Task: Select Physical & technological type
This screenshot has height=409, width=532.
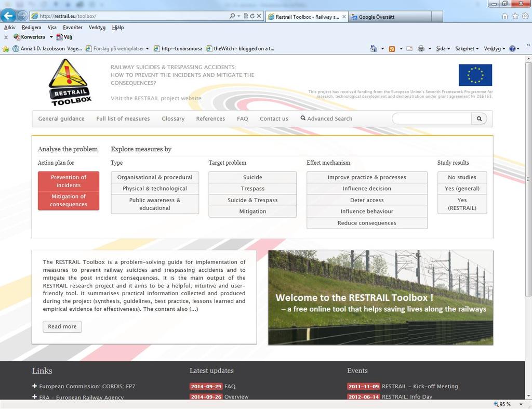Action: point(155,189)
